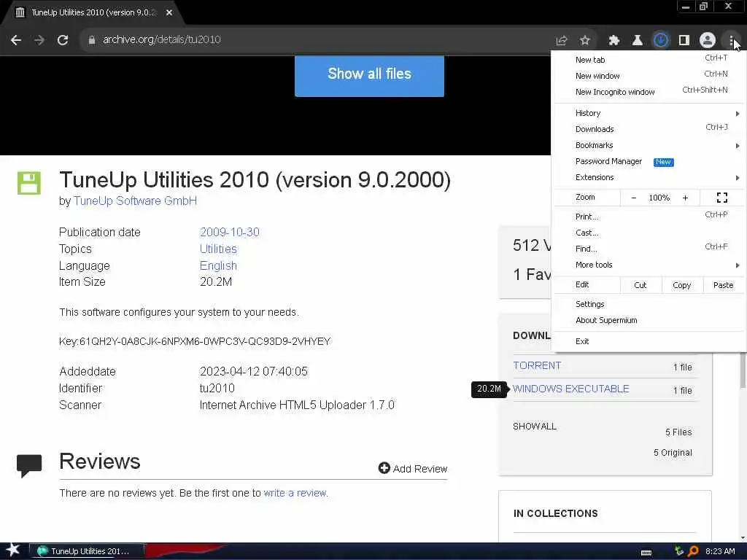Open About Supermium

[649, 321]
